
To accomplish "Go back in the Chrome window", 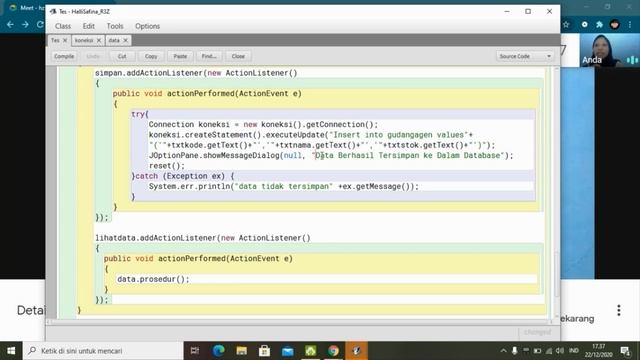I will pyautogui.click(x=10, y=24).
